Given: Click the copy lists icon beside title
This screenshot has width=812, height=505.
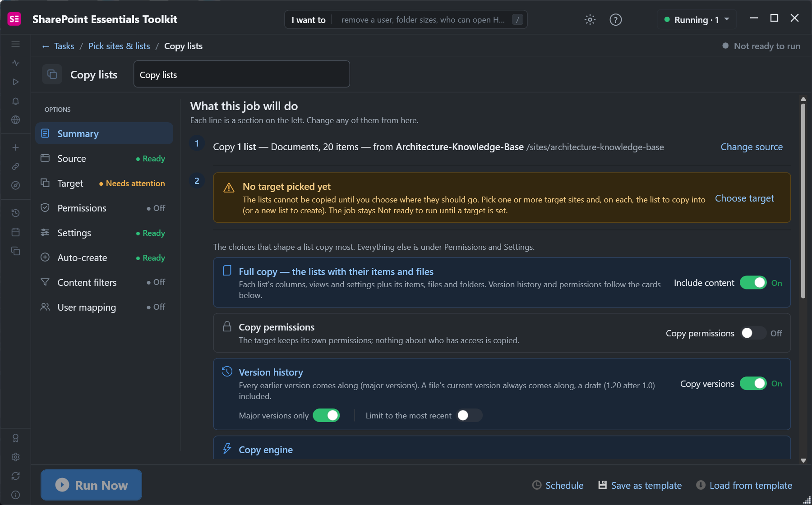Looking at the screenshot, I should tap(52, 74).
